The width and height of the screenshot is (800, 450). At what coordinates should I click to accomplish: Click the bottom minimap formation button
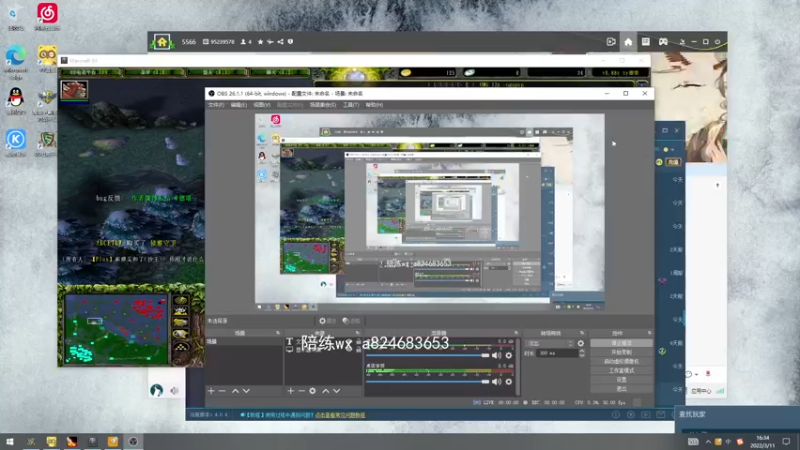point(181,346)
